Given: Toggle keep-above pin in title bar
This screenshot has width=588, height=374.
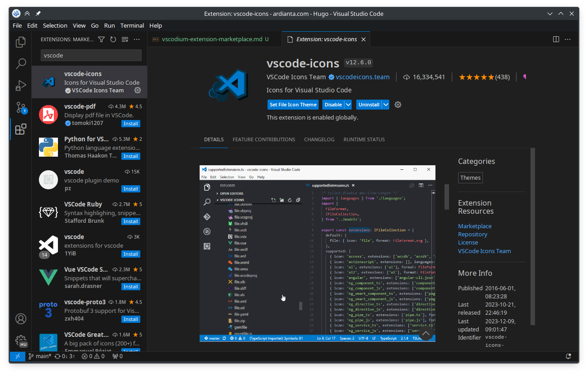Looking at the screenshot, I should (x=38, y=14).
